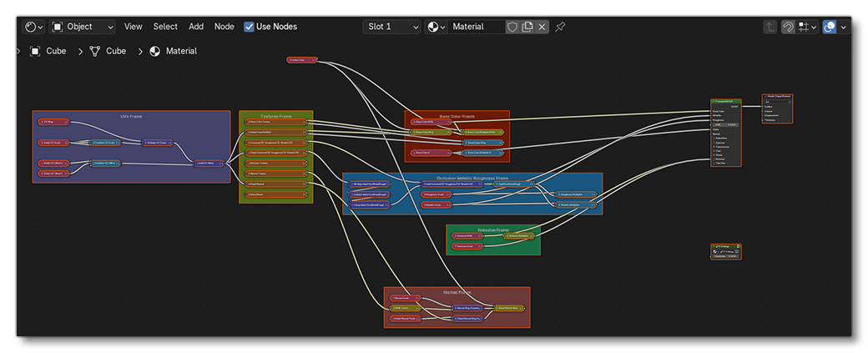Open the View menu
868x353 pixels.
pos(134,27)
